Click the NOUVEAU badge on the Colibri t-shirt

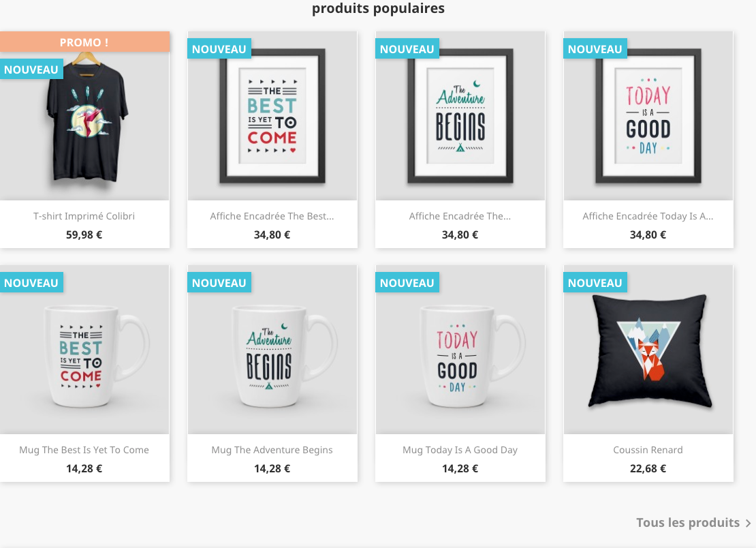point(31,70)
